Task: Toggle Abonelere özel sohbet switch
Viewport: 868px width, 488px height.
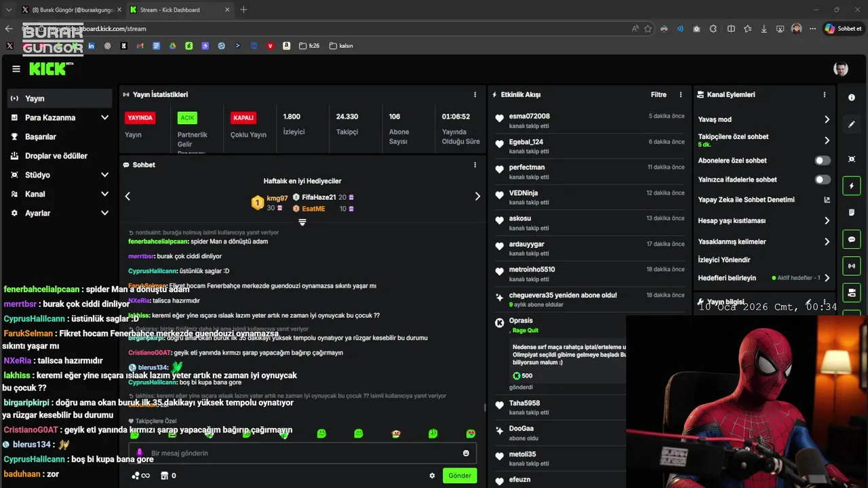Action: click(x=822, y=161)
